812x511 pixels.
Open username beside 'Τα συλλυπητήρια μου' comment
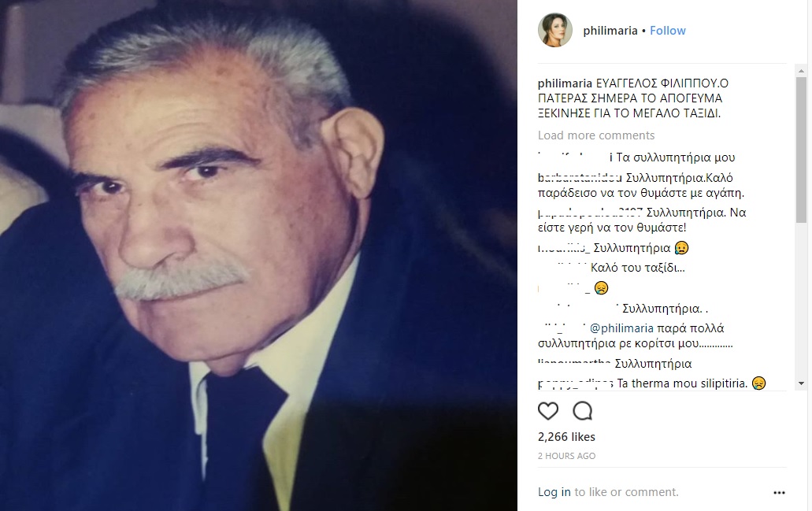click(576, 157)
